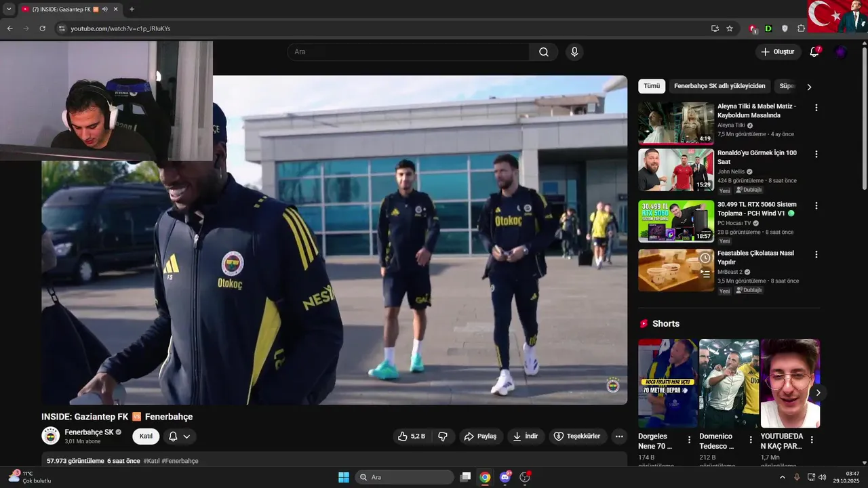Open Ronaldo'yu Görmek İçin 100 Saat video
The height and width of the screenshot is (488, 868).
(x=676, y=169)
